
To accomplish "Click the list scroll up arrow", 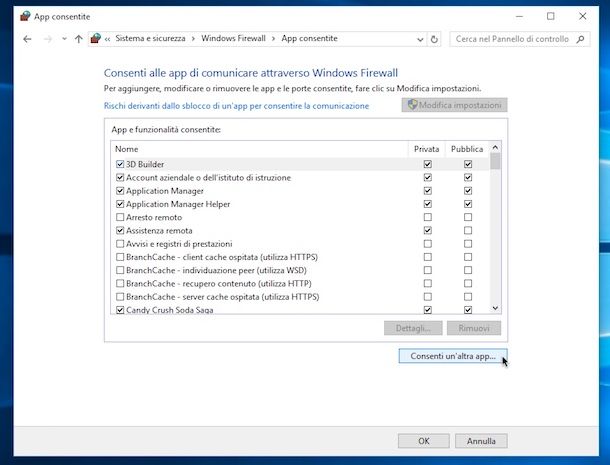I will point(495,147).
